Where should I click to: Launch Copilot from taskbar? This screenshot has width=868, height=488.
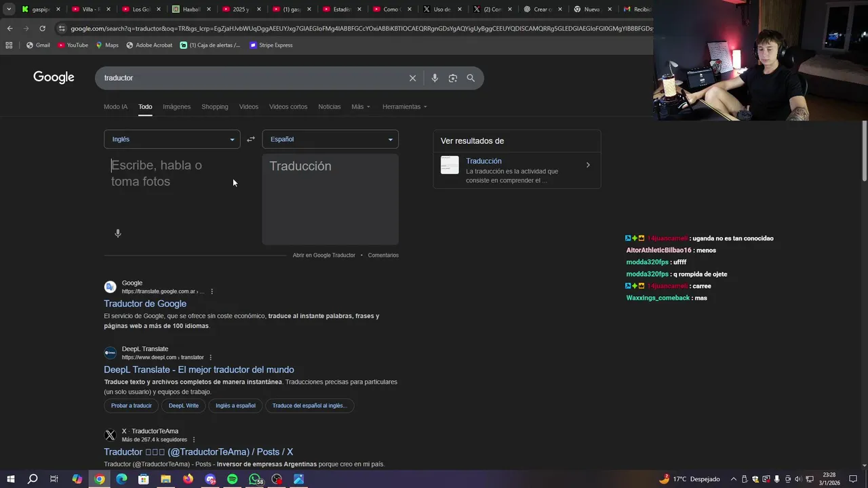pyautogui.click(x=77, y=479)
